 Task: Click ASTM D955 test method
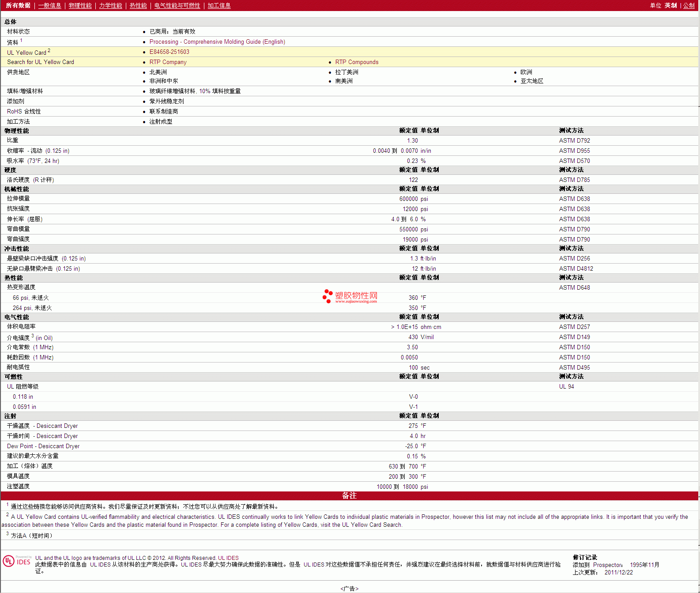click(574, 151)
